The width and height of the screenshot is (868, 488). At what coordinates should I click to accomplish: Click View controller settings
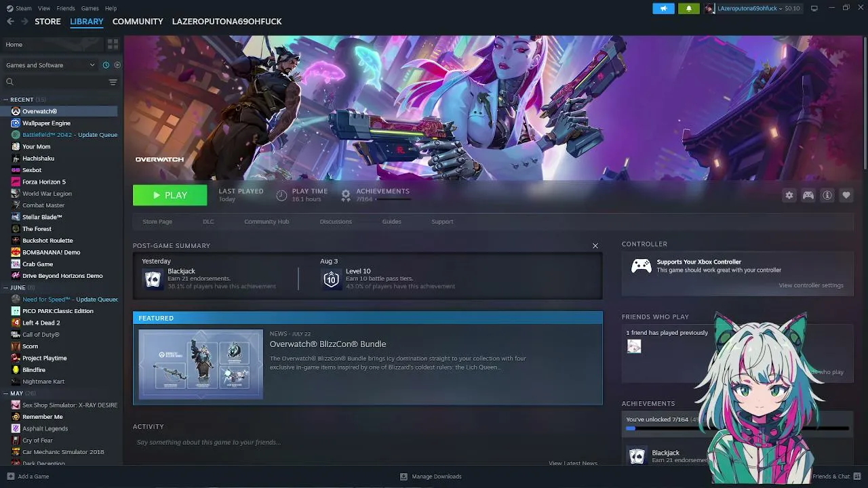point(811,285)
